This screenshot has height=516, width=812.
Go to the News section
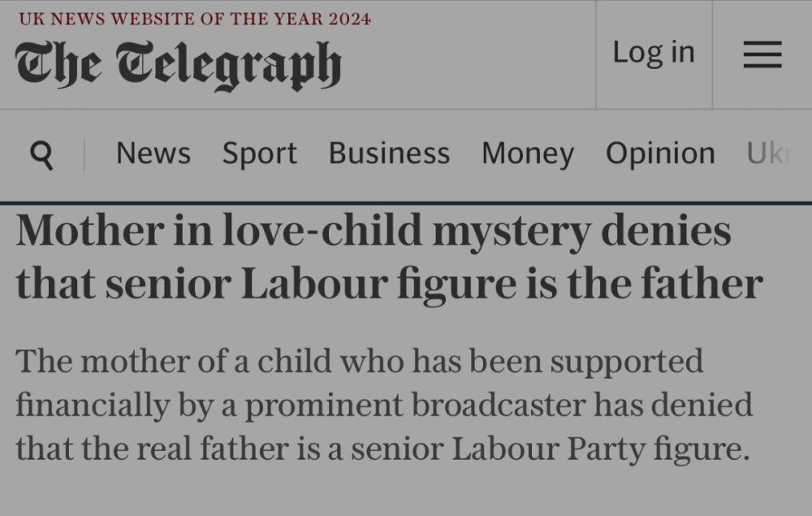(153, 154)
